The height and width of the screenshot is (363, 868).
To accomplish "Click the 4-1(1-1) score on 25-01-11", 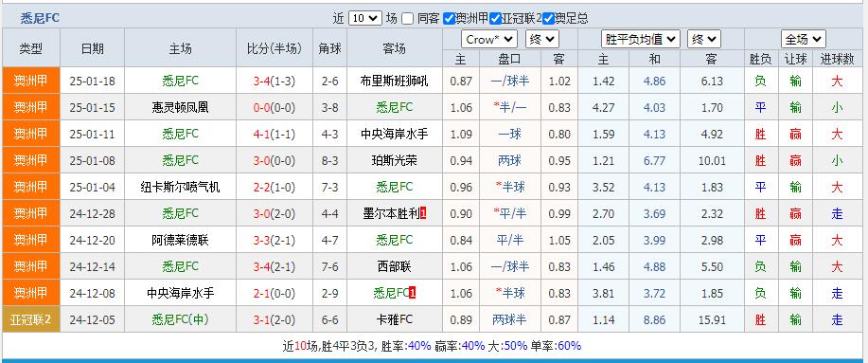I will click(x=274, y=135).
